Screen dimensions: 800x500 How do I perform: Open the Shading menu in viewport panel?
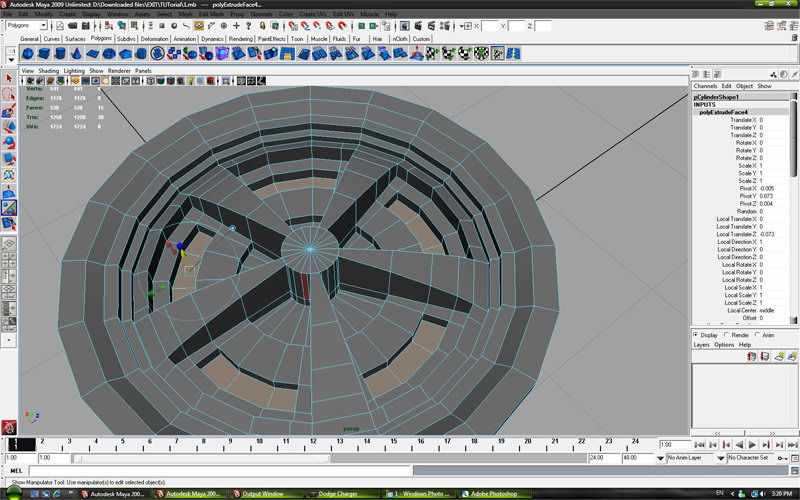[x=48, y=71]
